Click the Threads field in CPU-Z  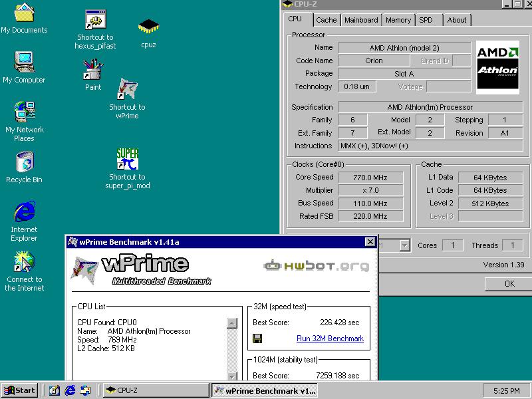512,245
